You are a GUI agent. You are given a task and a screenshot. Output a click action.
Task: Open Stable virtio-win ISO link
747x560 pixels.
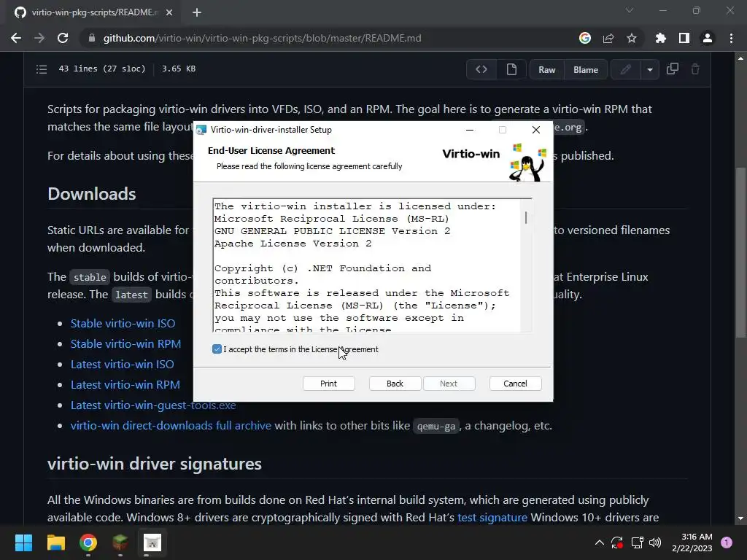pos(123,323)
